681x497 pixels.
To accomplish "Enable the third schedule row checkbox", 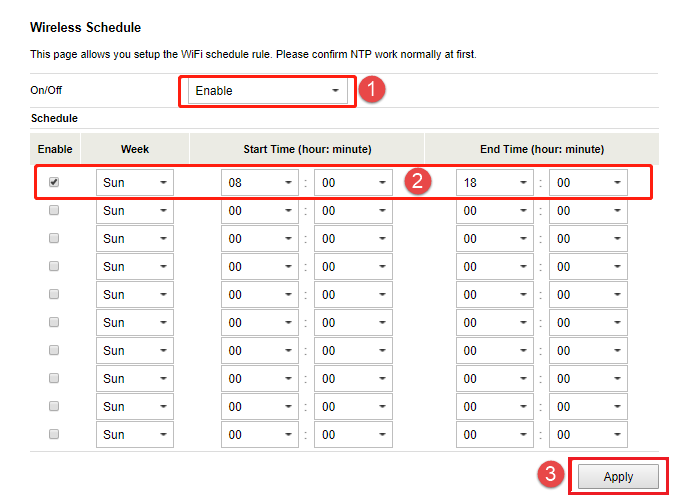I will [54, 238].
